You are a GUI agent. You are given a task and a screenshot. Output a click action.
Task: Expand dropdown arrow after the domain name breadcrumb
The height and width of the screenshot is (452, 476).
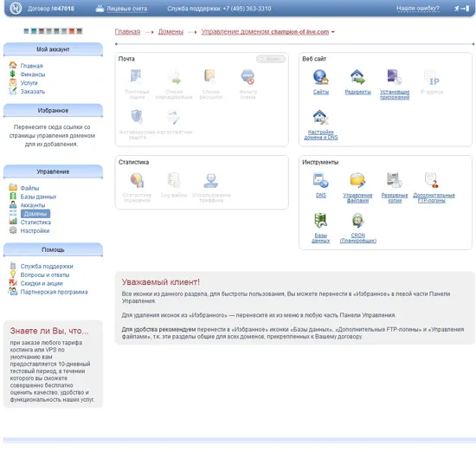(333, 32)
